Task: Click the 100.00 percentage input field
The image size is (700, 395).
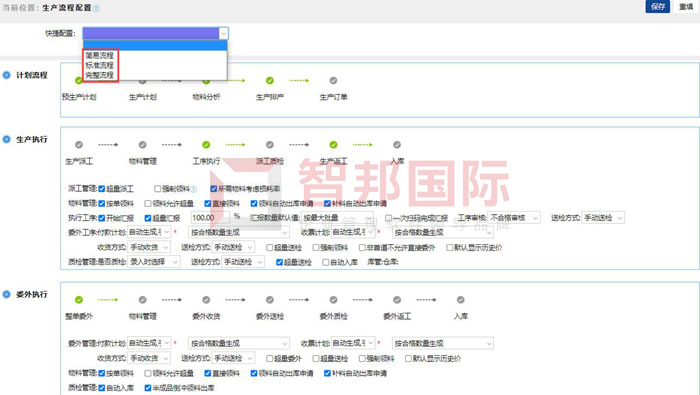Action: (210, 218)
